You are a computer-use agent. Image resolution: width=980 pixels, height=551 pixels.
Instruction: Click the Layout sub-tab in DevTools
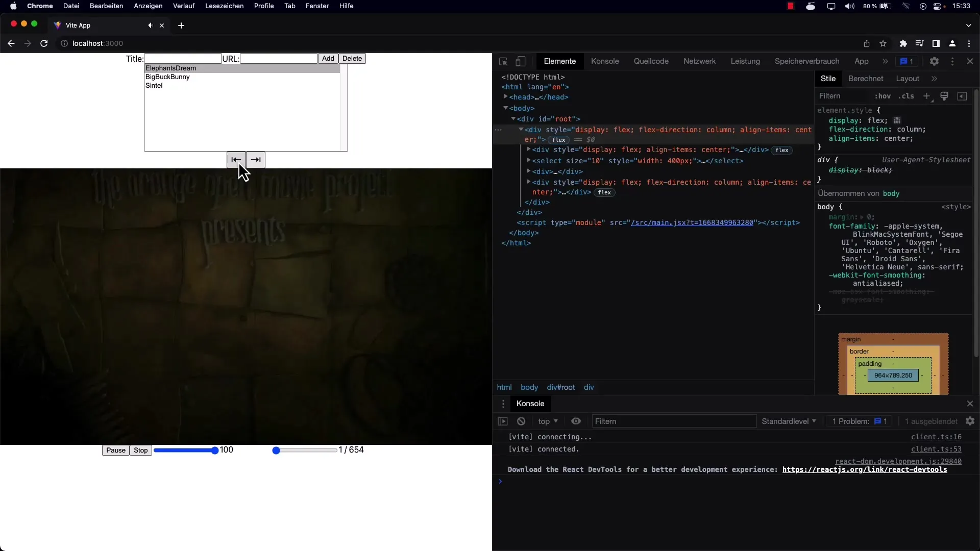[x=908, y=79]
